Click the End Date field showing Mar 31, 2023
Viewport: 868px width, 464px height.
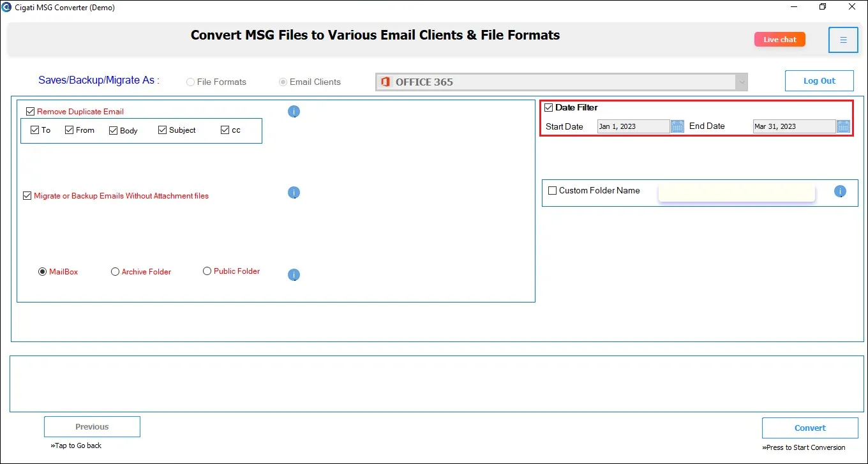[795, 126]
